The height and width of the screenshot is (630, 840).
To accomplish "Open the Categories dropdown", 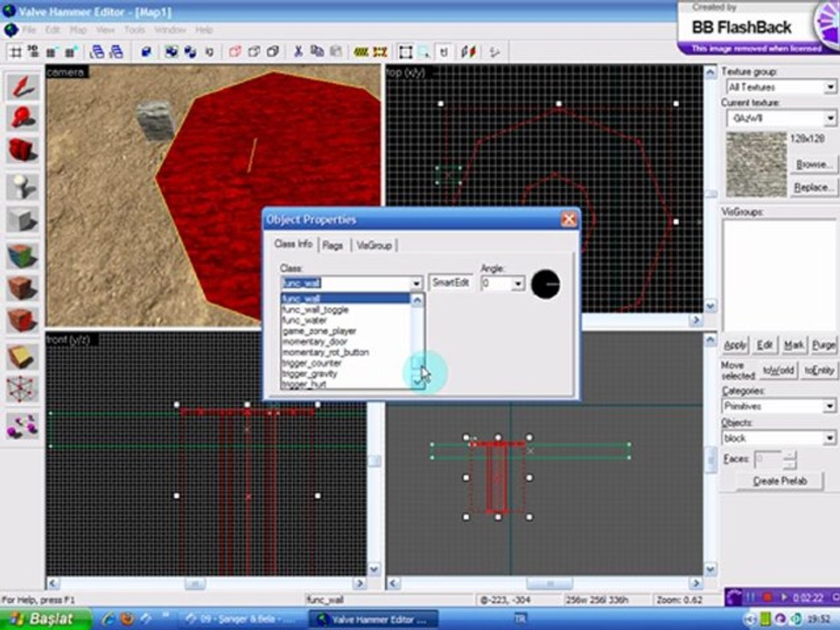I will (x=829, y=405).
